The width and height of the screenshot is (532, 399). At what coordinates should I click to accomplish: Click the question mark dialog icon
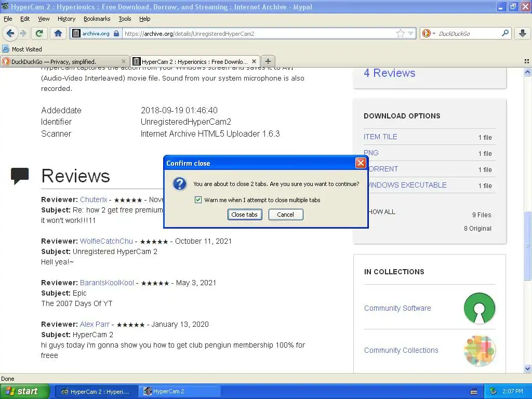point(179,184)
